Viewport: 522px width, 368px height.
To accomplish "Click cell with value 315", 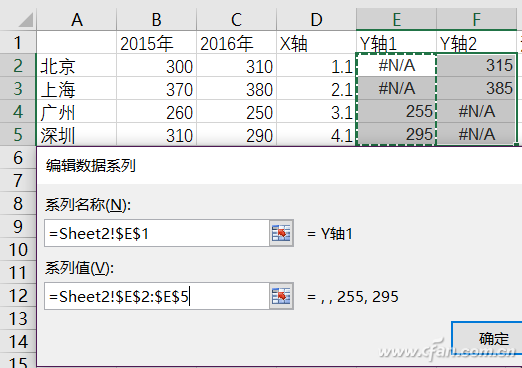I will click(x=476, y=65).
